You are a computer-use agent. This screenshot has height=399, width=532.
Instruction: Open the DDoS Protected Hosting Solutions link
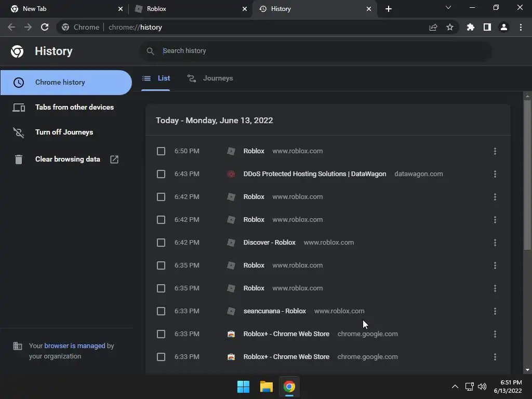tap(314, 174)
